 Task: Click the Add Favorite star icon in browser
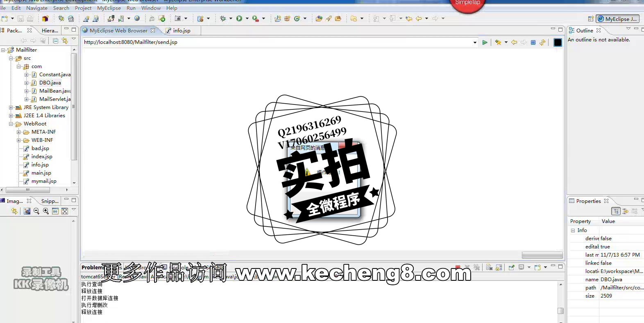(x=498, y=42)
